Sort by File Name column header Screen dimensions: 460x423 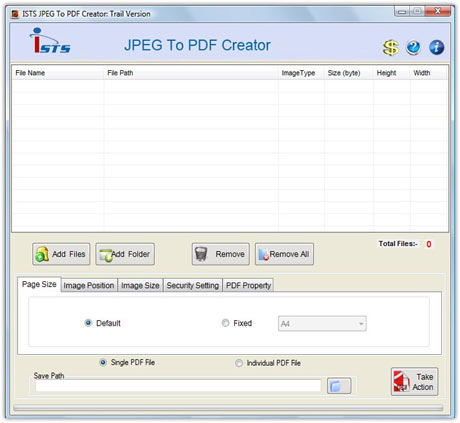click(x=58, y=73)
